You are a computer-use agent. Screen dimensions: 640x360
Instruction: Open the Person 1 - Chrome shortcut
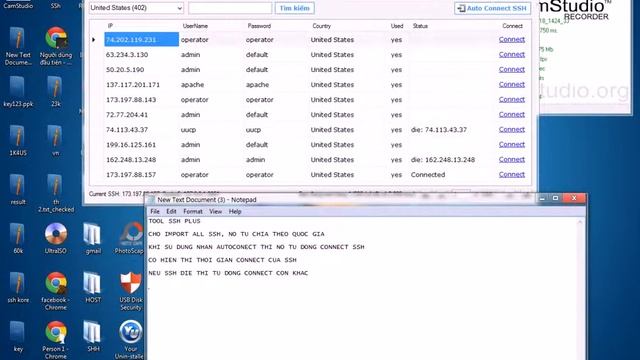coord(56,340)
